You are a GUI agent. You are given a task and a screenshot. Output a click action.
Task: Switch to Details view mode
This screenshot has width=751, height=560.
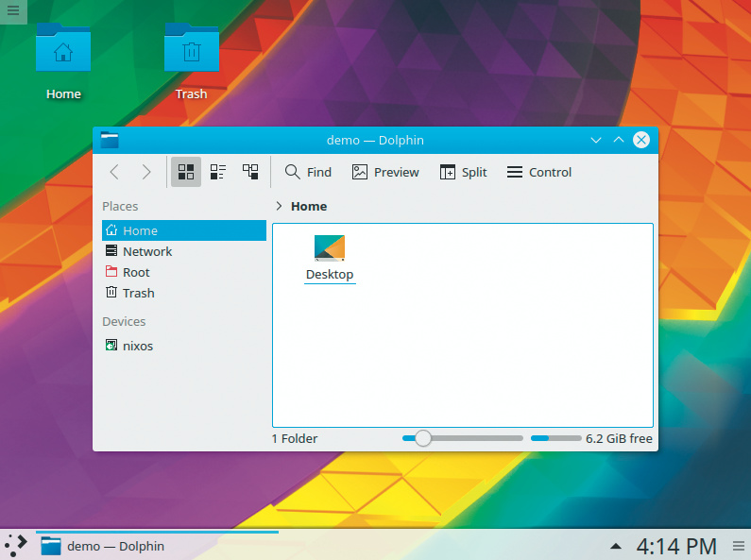coord(250,172)
